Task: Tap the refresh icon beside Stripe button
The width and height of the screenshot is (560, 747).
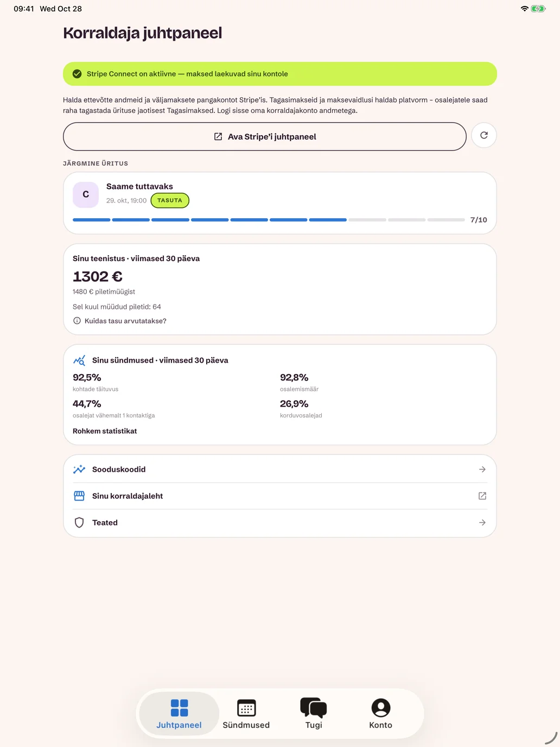Action: pos(484,136)
